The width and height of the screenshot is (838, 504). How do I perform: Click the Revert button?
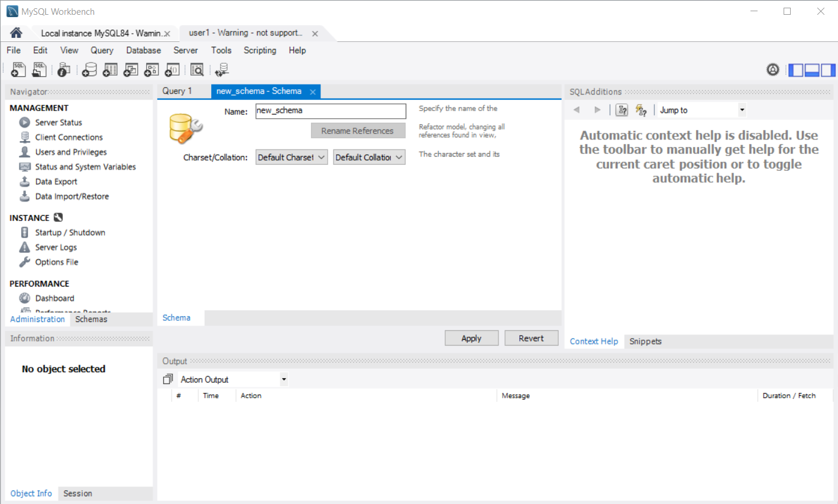point(531,338)
